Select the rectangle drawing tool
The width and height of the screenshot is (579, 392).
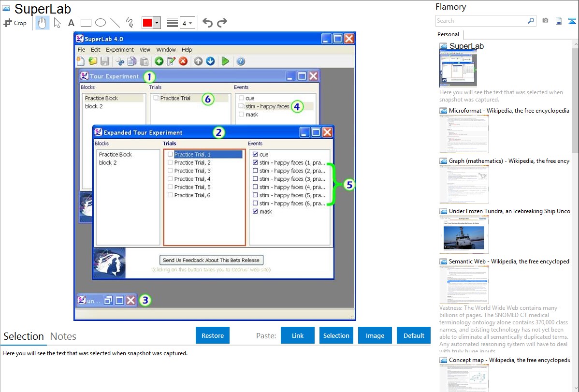coord(86,23)
